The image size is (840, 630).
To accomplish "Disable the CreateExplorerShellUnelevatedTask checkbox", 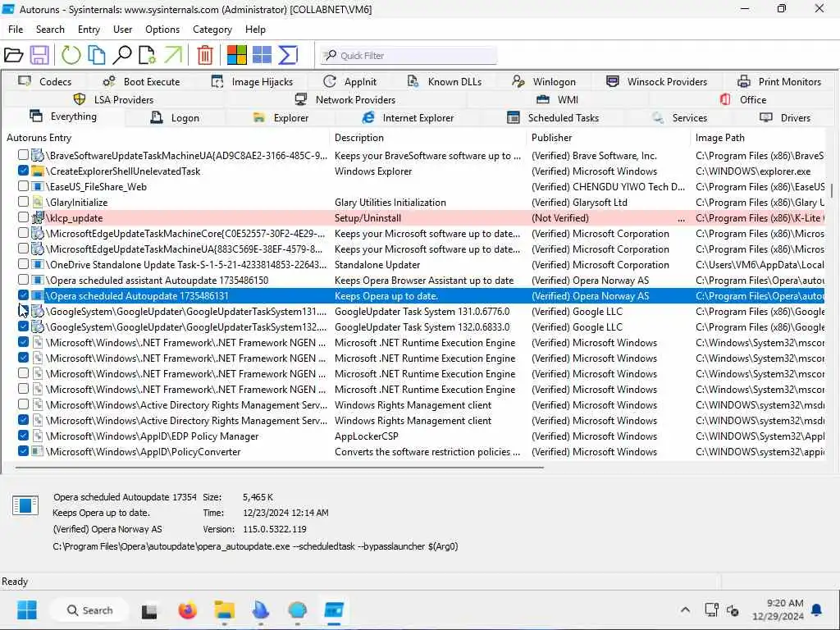I will [23, 171].
